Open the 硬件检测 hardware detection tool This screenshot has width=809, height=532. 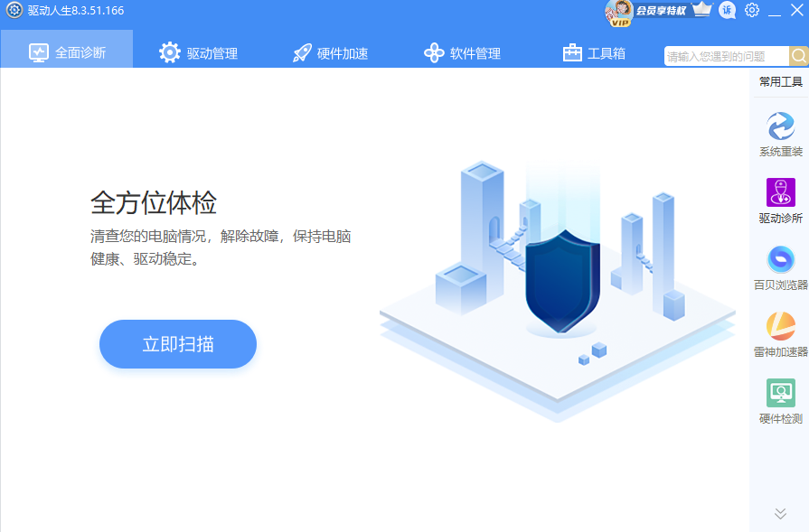click(x=781, y=401)
